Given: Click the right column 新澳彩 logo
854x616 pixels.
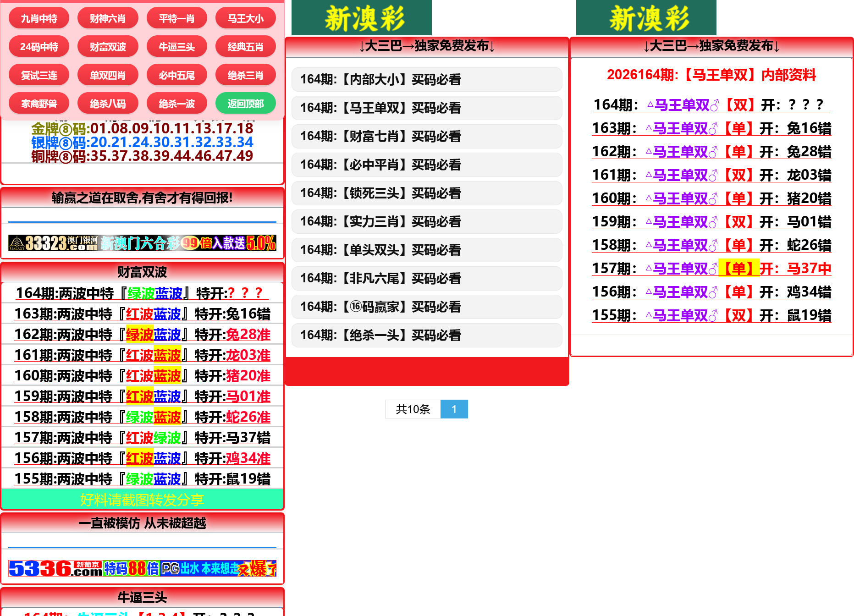Looking at the screenshot, I should click(x=646, y=18).
